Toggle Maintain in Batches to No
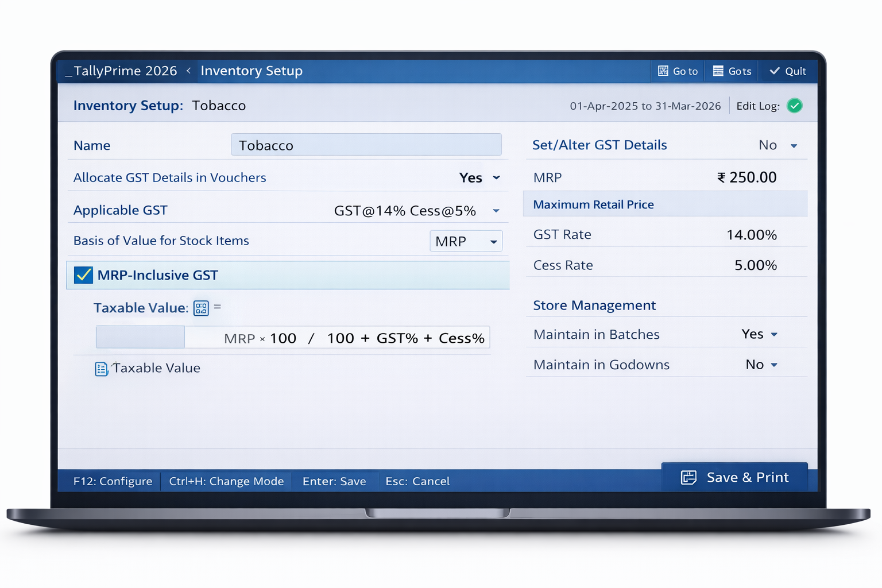The height and width of the screenshot is (588, 882). tap(759, 334)
